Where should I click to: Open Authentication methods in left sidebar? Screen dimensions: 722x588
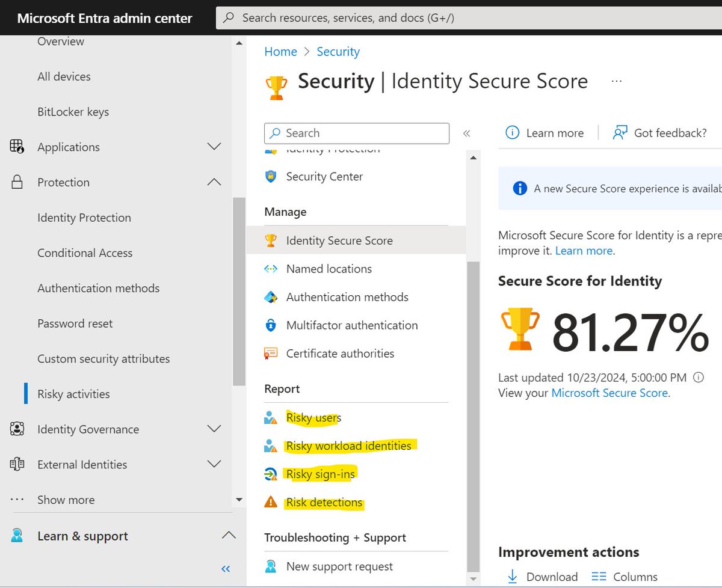(99, 288)
